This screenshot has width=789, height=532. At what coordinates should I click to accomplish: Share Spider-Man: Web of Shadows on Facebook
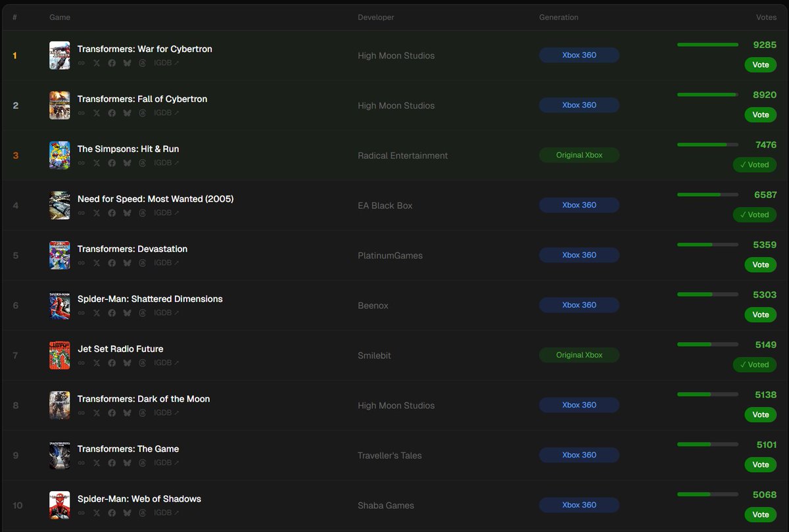pyautogui.click(x=112, y=513)
